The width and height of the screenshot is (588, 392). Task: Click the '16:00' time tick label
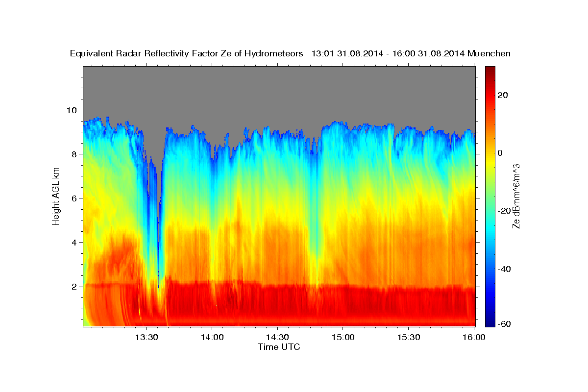tap(474, 337)
